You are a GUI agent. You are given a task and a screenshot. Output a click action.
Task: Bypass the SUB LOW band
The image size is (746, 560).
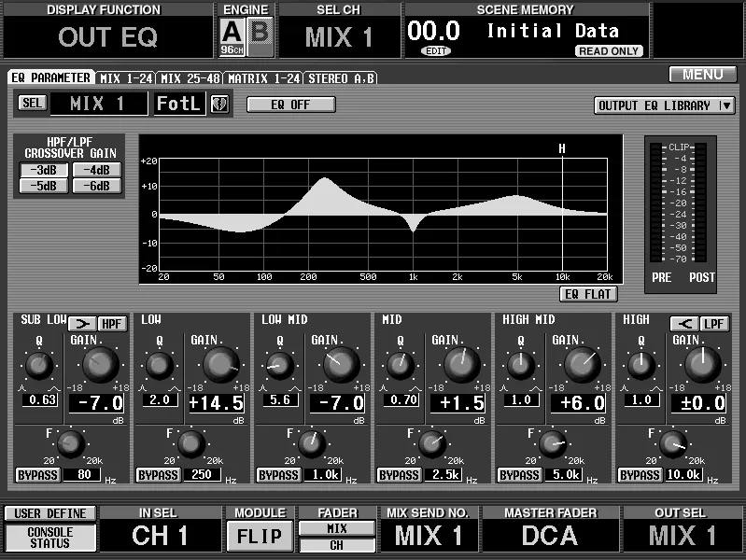point(38,475)
